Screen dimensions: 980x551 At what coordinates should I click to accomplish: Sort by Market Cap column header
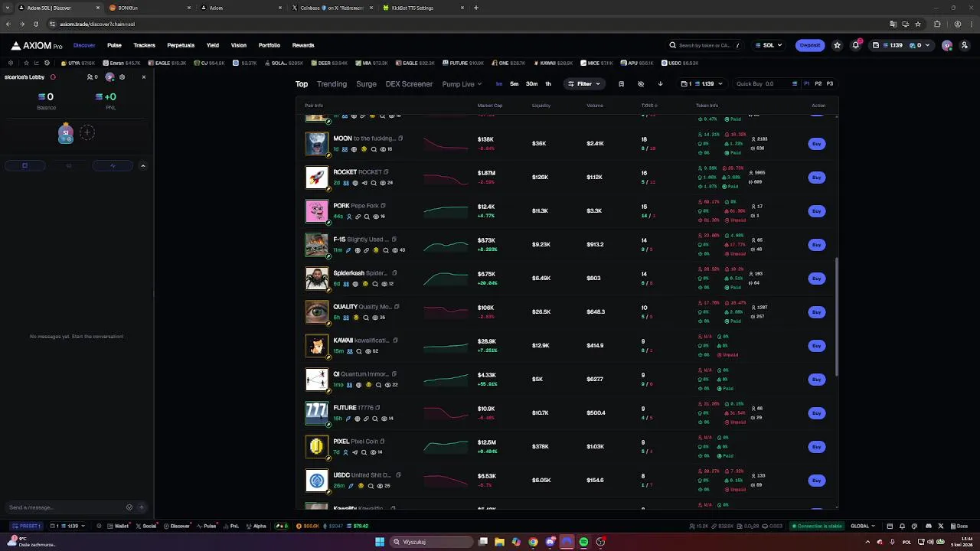[490, 106]
